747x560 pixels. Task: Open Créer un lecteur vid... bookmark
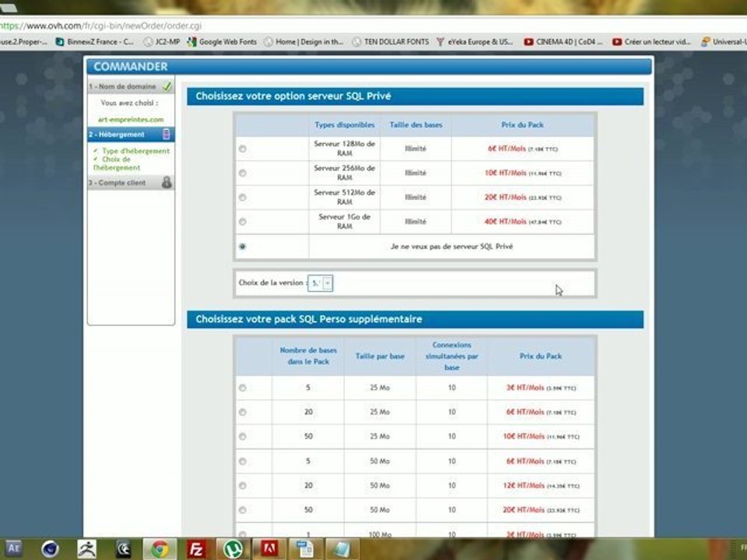(651, 42)
